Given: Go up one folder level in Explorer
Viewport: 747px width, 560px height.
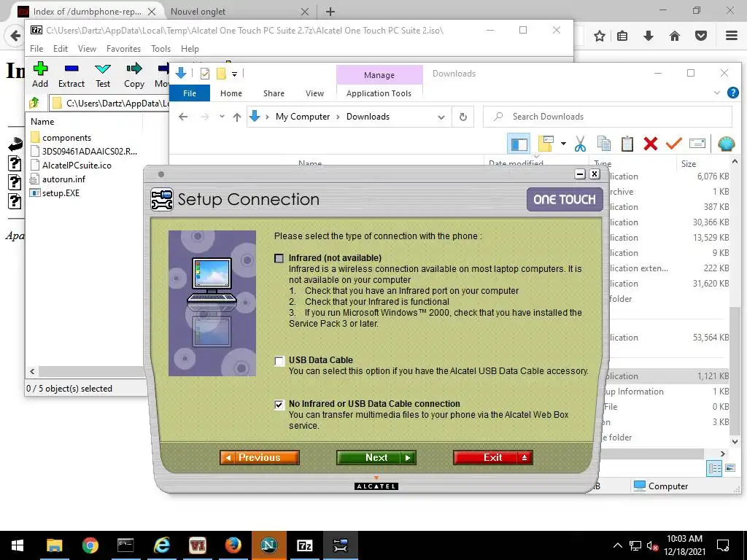Looking at the screenshot, I should pyautogui.click(x=237, y=117).
